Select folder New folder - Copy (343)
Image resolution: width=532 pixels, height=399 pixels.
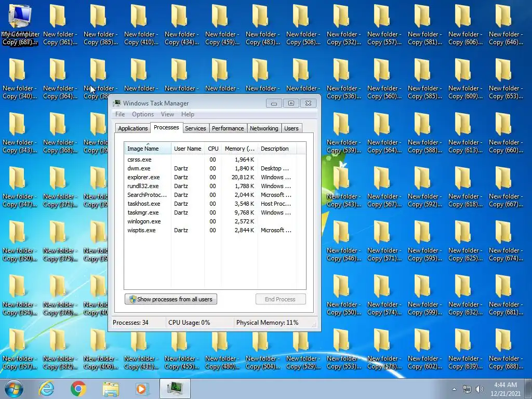click(x=20, y=133)
